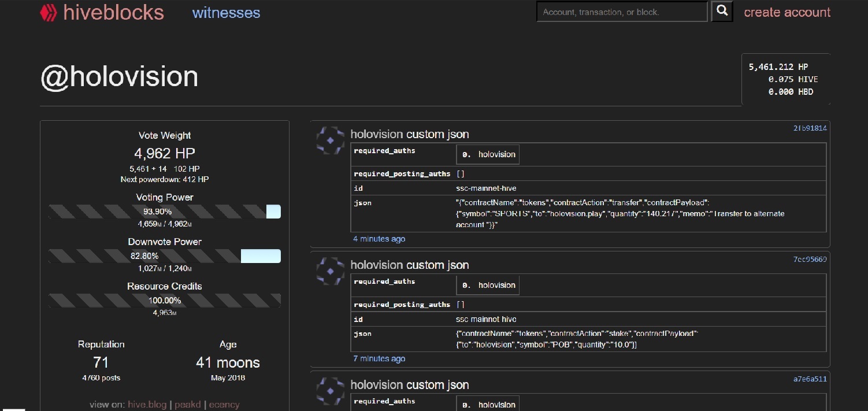
Task: Click the 'ssc-mainnet-hive' id in the SPORTS transfer card
Action: [486, 188]
